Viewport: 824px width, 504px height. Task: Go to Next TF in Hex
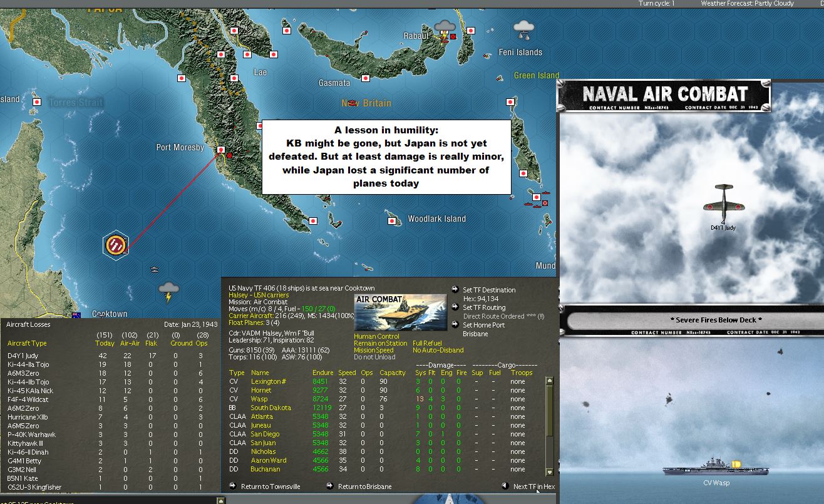click(x=534, y=486)
